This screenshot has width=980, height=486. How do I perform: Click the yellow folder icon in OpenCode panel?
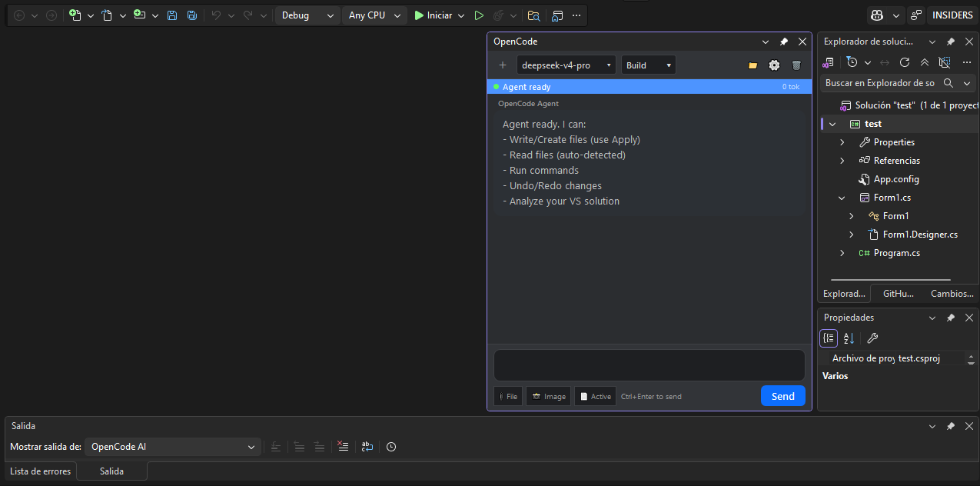point(753,65)
